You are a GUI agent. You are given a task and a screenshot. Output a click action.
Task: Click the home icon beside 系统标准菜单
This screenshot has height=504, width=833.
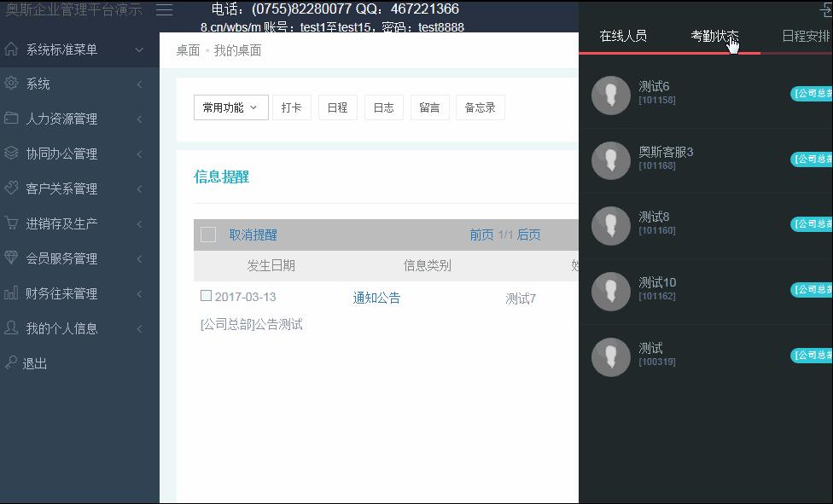[x=11, y=49]
